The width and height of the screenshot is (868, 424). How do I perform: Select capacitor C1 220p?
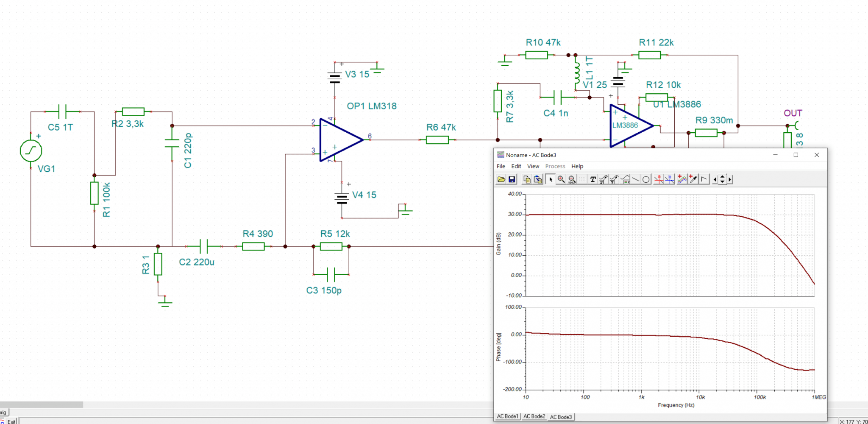point(172,143)
